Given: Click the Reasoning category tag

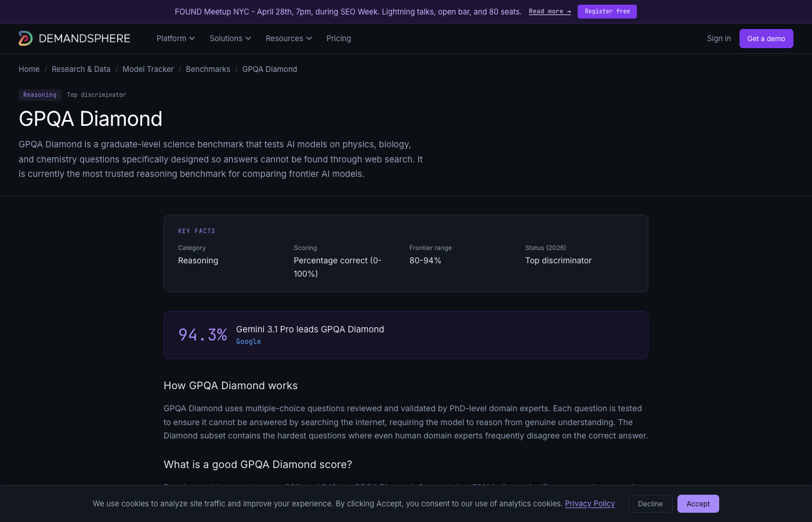Looking at the screenshot, I should point(40,95).
